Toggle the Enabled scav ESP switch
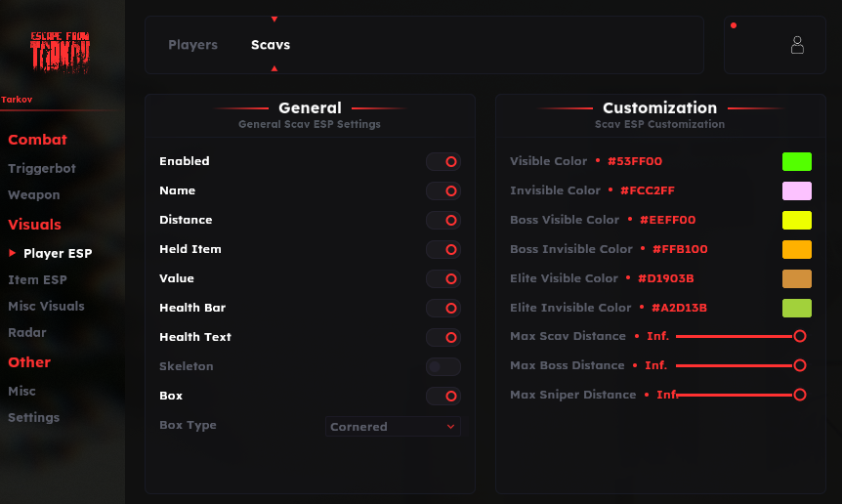The height and width of the screenshot is (504, 842). [442, 162]
